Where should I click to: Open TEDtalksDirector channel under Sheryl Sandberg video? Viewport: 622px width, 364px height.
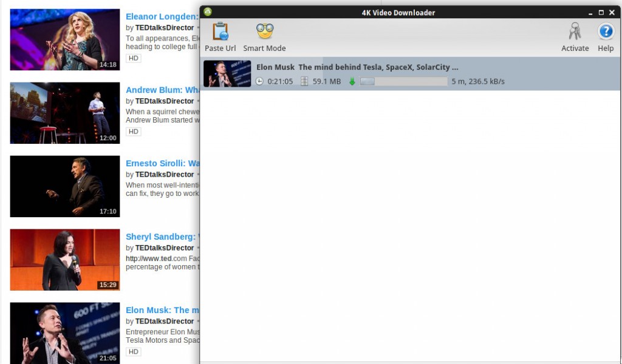click(x=165, y=248)
